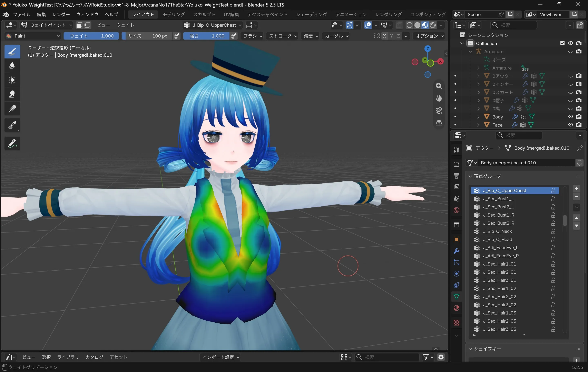Select the Blur weight paint tool

pyautogui.click(x=12, y=65)
